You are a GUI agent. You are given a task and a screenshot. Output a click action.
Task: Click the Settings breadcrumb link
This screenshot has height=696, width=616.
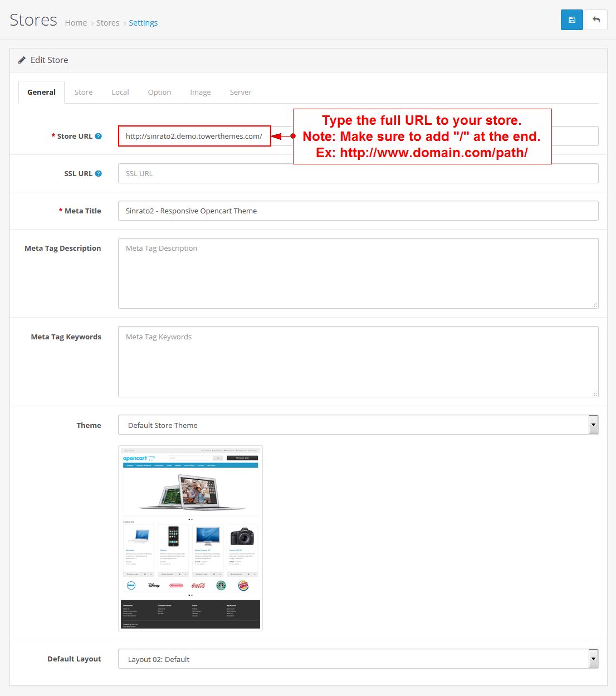[143, 23]
